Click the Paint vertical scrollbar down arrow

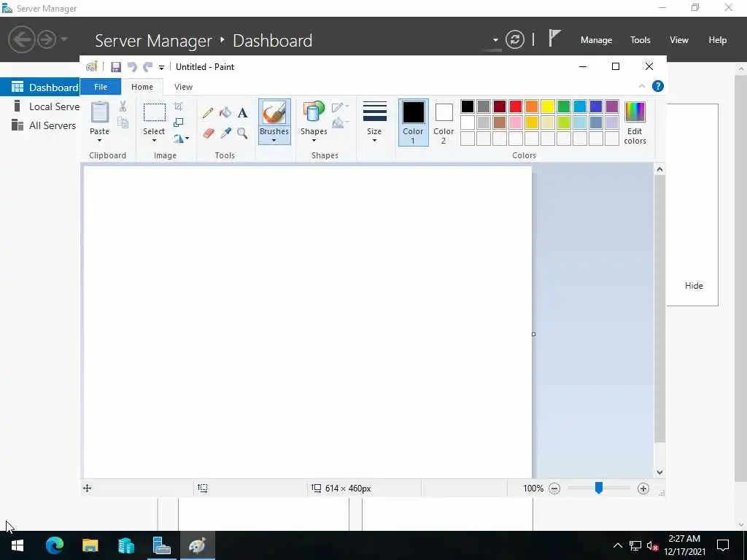(659, 472)
